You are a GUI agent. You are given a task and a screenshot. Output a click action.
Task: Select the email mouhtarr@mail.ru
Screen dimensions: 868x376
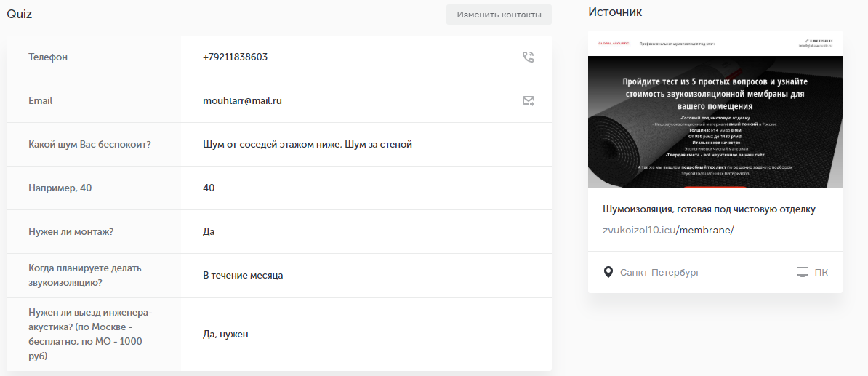[242, 100]
